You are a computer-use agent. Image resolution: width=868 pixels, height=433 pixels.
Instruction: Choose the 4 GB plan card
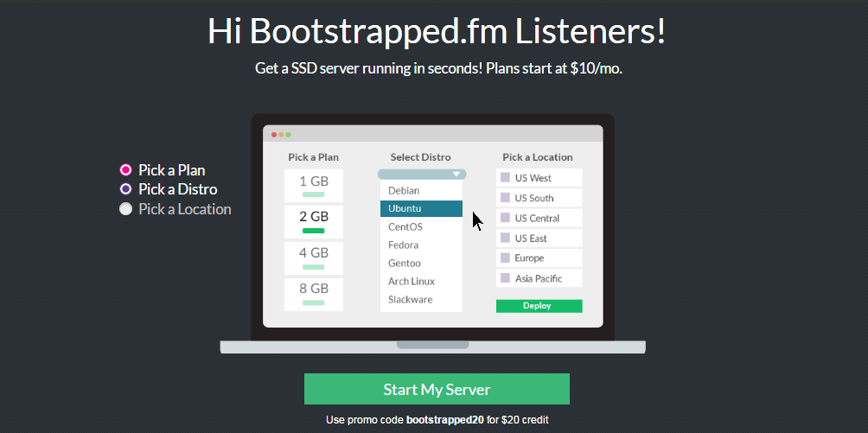pyautogui.click(x=314, y=258)
